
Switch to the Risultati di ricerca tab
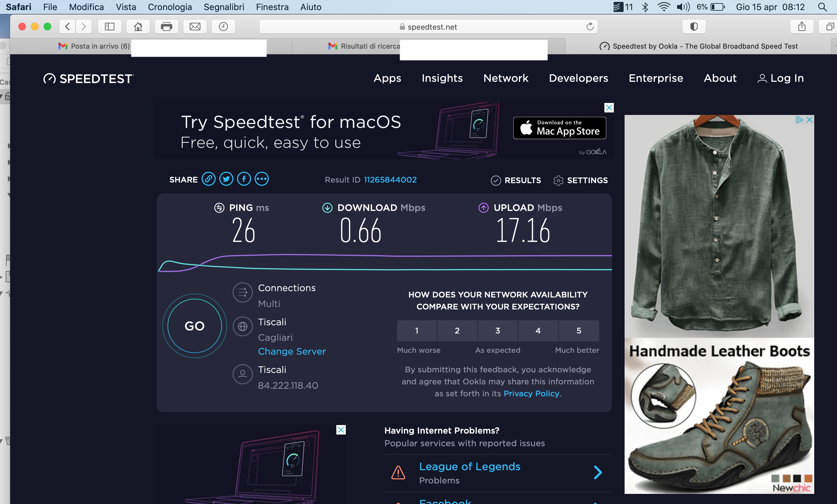click(x=429, y=46)
